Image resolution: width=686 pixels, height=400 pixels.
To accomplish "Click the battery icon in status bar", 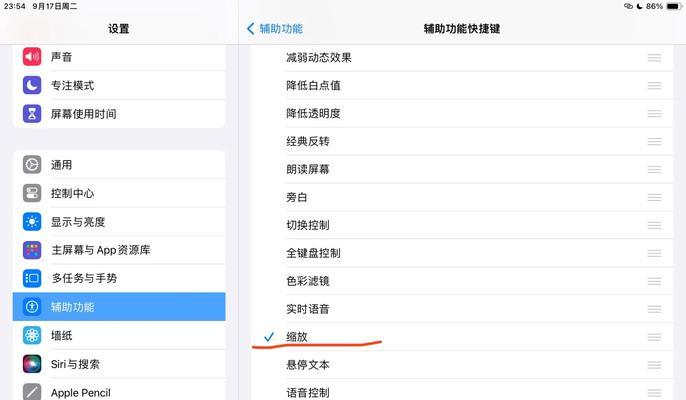I will click(674, 6).
